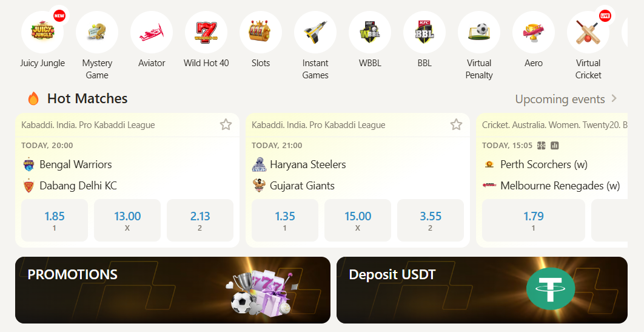The width and height of the screenshot is (644, 332).
Task: Open the Deposit USDT banner
Action: click(x=482, y=290)
